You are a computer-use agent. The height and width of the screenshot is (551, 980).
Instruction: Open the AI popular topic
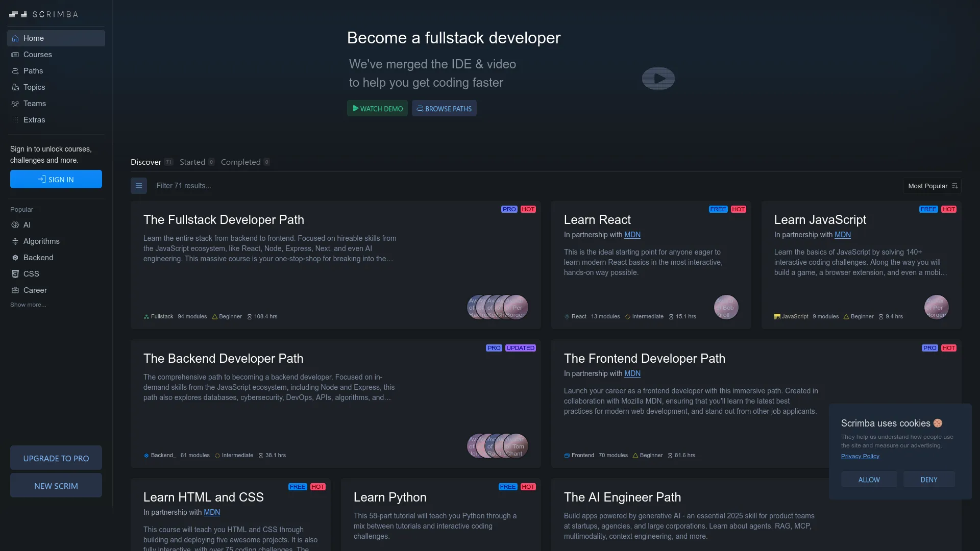point(56,225)
